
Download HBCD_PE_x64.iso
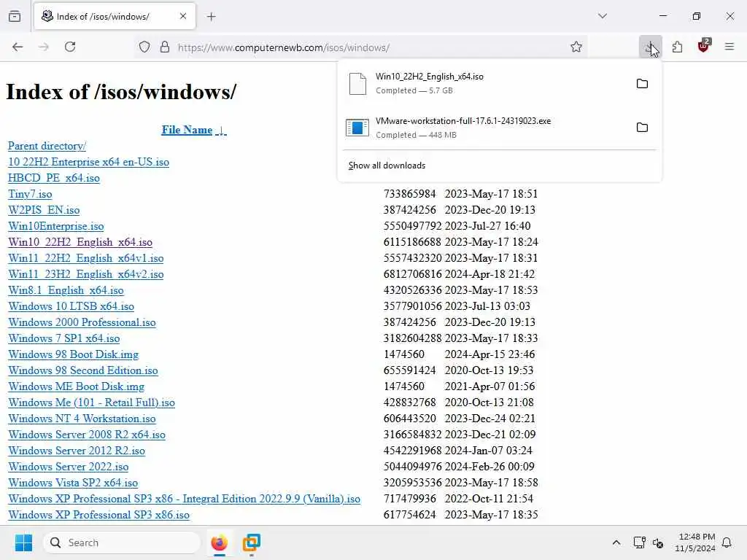54,178
